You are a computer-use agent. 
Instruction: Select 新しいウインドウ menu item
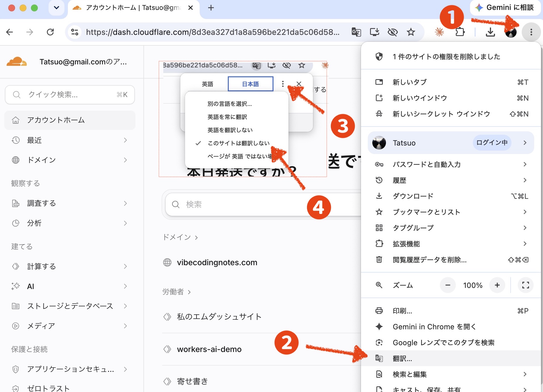point(451,98)
